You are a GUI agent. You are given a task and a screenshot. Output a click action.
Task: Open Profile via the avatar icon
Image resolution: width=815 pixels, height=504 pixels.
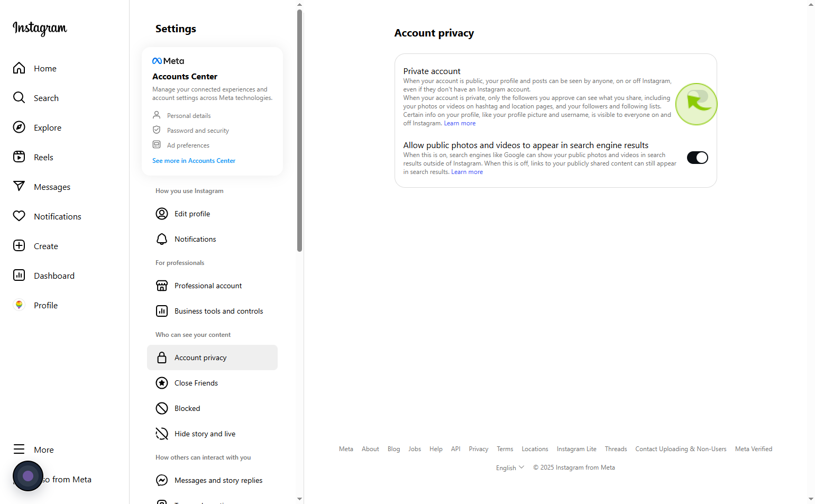(x=19, y=305)
